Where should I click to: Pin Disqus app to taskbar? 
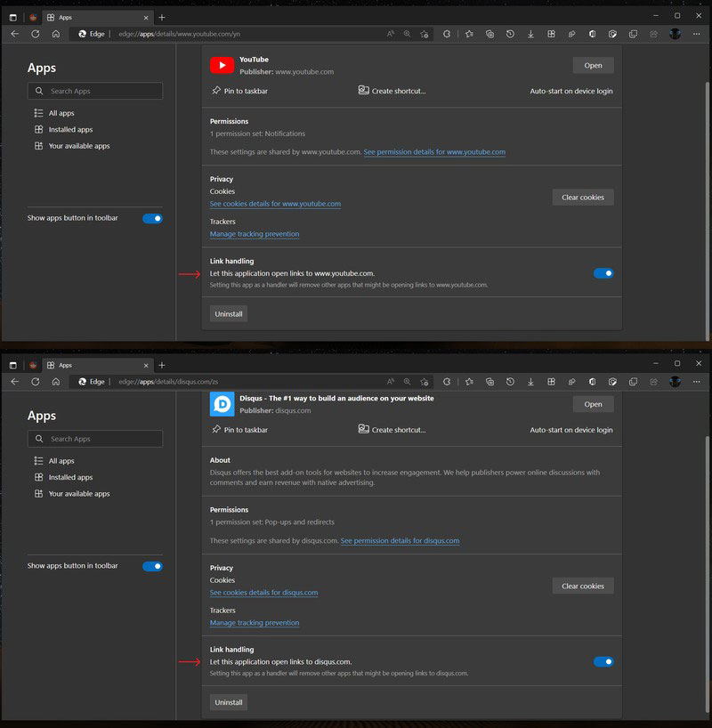tap(239, 430)
